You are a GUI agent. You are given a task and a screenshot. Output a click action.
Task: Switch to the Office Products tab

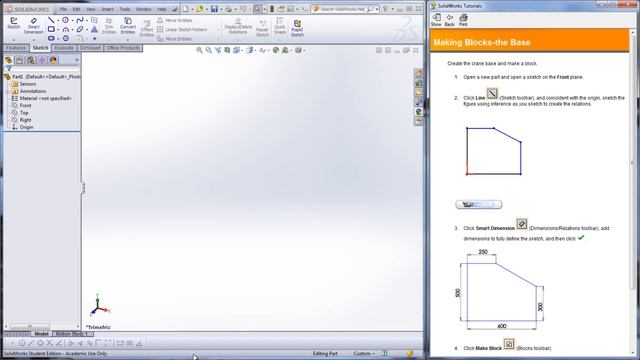coord(123,48)
